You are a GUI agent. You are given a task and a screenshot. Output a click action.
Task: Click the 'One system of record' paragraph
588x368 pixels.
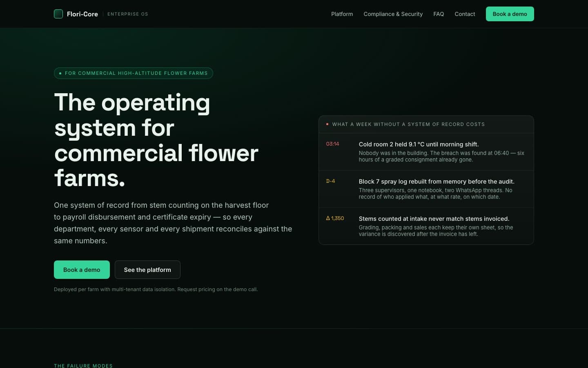pyautogui.click(x=173, y=223)
